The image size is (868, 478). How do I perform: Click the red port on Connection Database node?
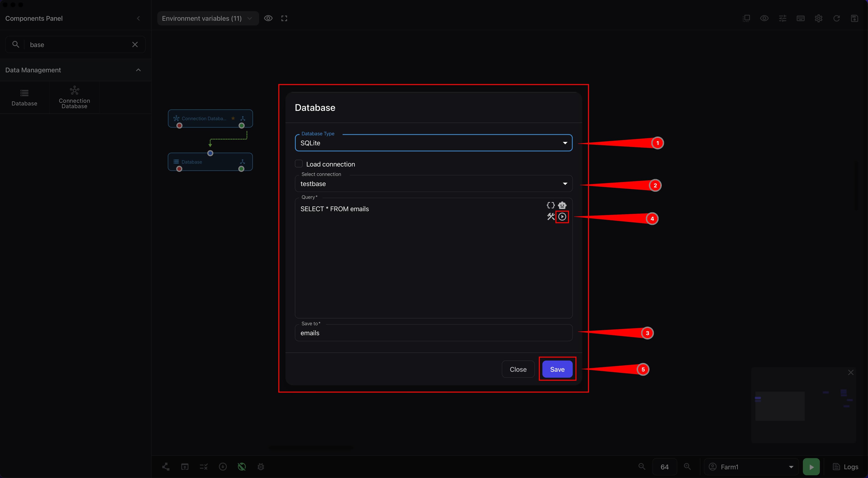180,126
